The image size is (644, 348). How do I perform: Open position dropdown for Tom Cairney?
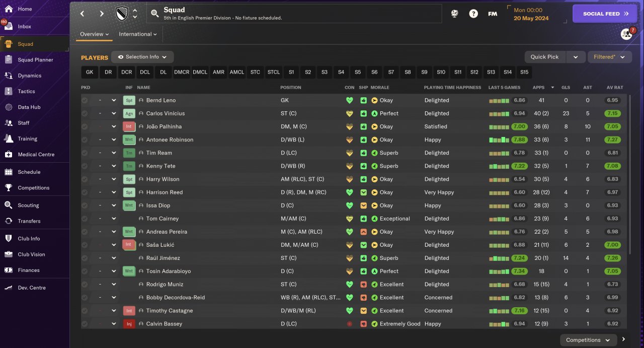point(114,219)
